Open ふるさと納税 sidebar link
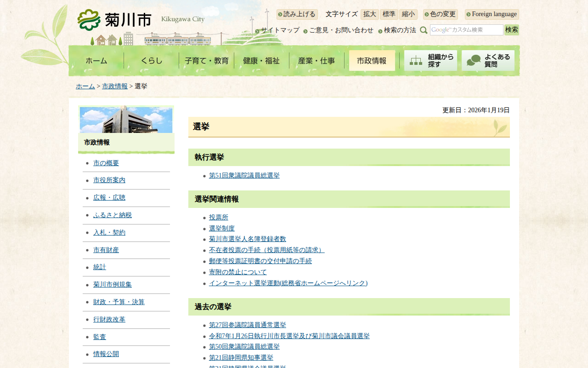Screen dimensions: 588x368 click(113, 215)
